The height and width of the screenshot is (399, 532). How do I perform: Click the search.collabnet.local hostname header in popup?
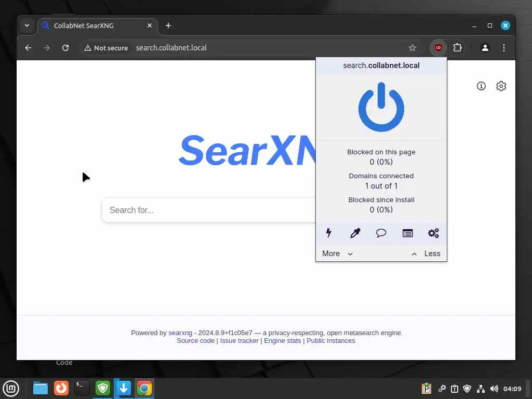pos(381,65)
